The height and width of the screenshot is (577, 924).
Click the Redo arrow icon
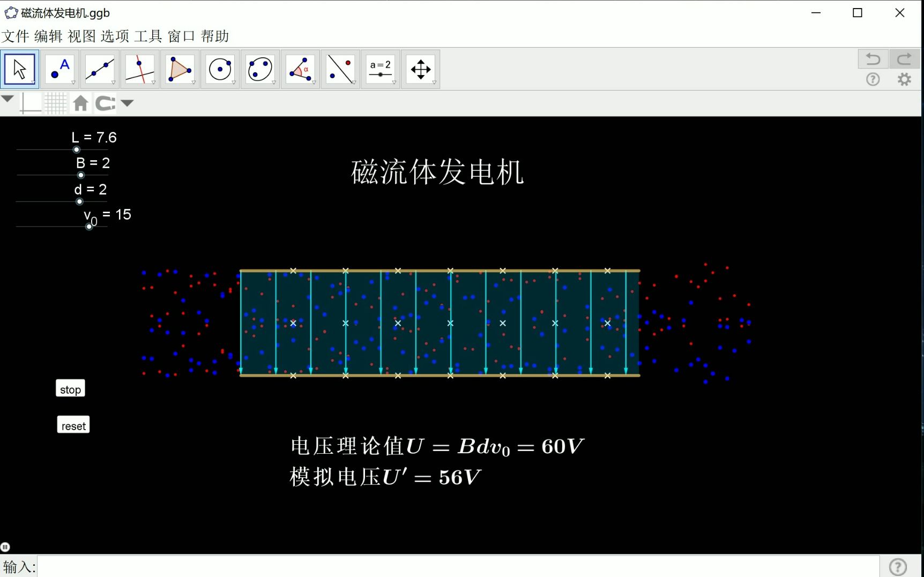[905, 58]
